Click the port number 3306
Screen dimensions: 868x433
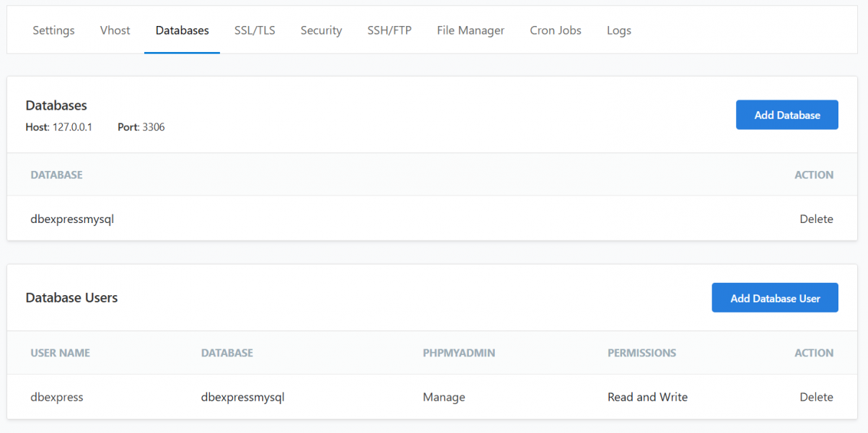pyautogui.click(x=153, y=127)
